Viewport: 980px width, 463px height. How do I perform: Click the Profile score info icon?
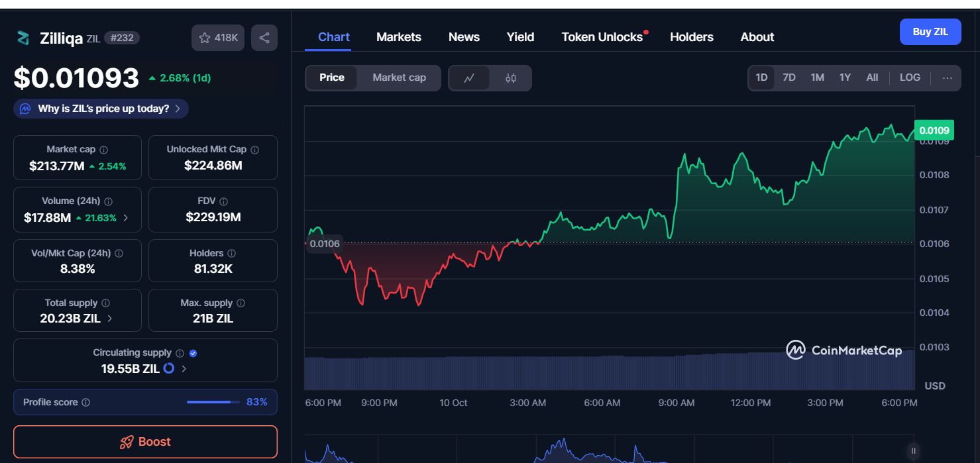tap(86, 402)
